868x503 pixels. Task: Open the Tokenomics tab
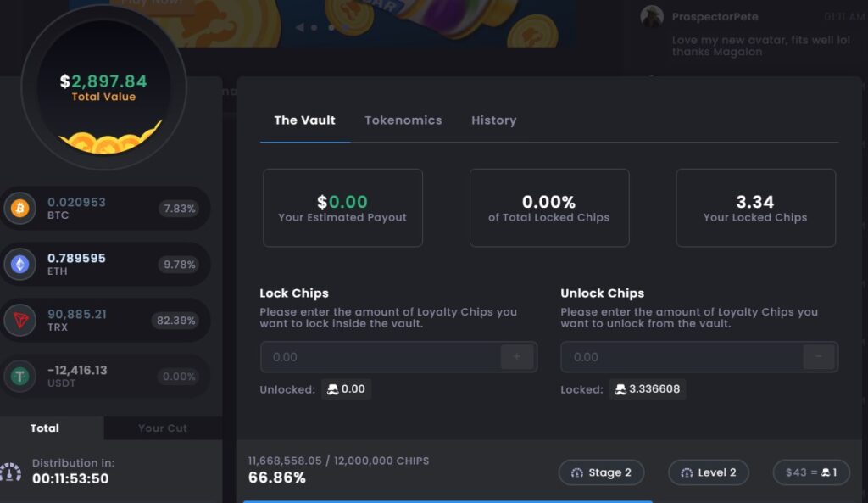click(x=403, y=120)
